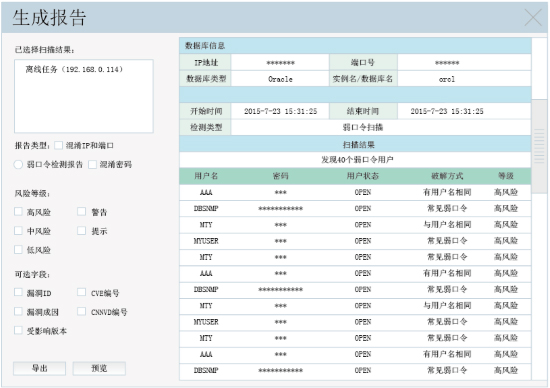Check the 高风险 risk level box
The width and height of the screenshot is (550, 388).
(x=18, y=212)
